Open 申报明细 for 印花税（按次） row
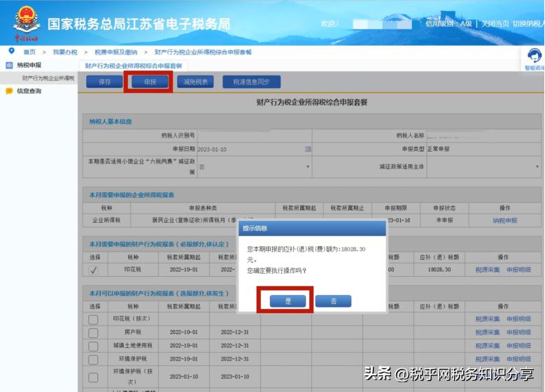Screen dimensions: 545x392 click(518, 319)
